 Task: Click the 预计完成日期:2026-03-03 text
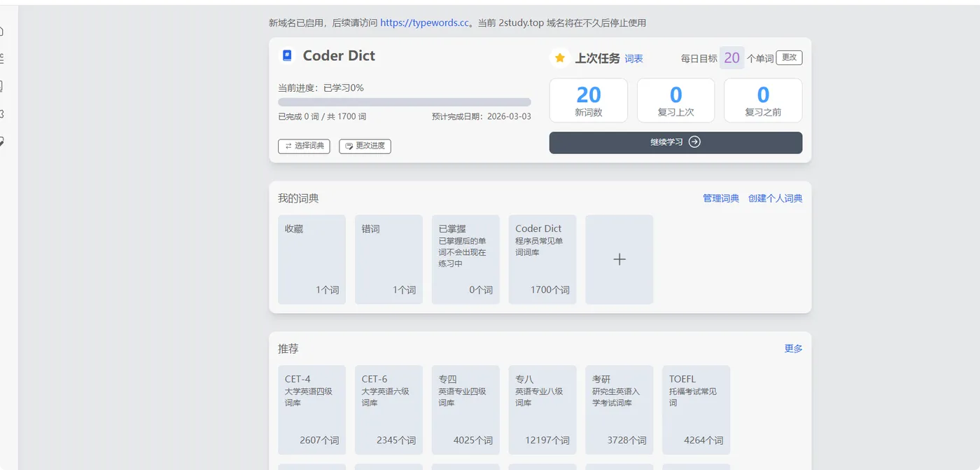482,117
